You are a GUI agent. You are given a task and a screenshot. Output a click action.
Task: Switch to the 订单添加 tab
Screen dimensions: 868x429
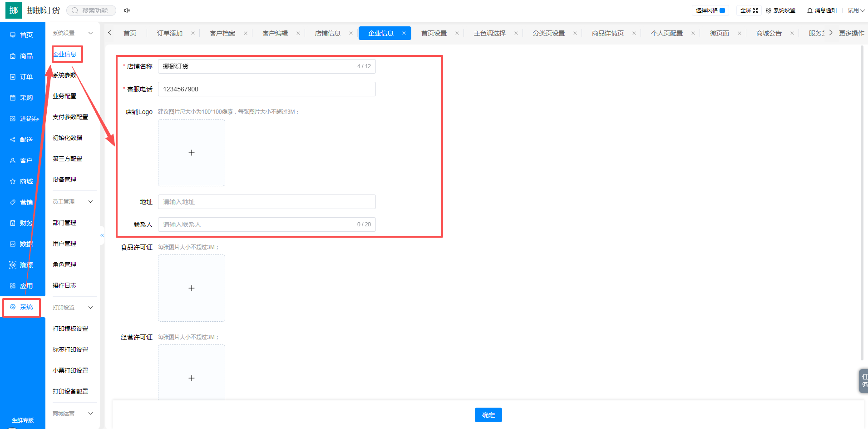(170, 33)
